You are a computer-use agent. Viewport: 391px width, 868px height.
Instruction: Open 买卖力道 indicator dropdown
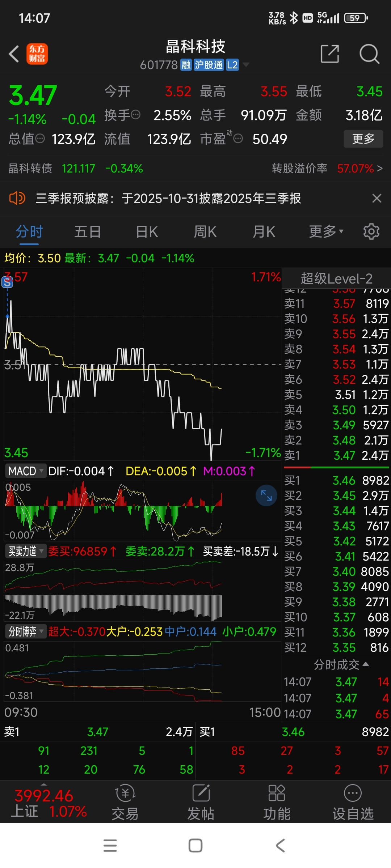point(26,551)
